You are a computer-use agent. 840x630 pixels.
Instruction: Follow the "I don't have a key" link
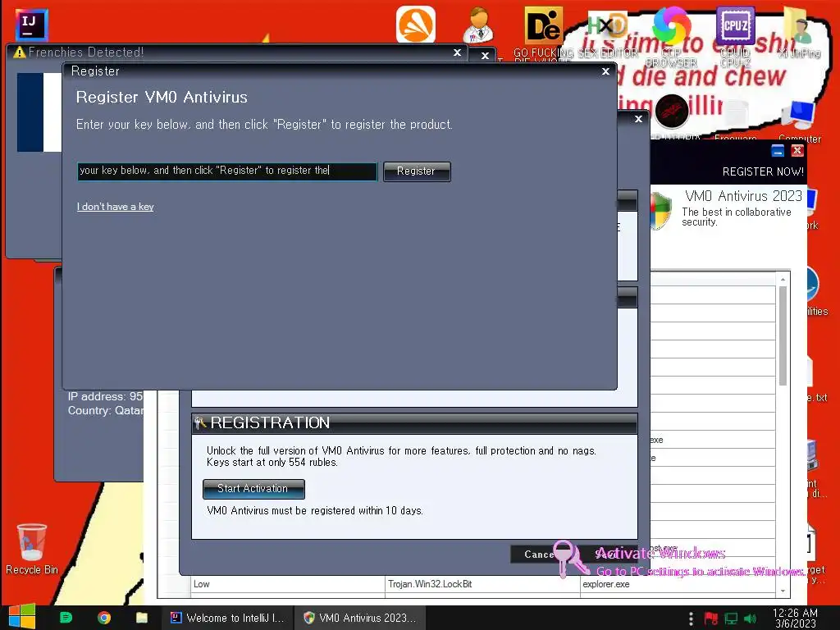115,207
